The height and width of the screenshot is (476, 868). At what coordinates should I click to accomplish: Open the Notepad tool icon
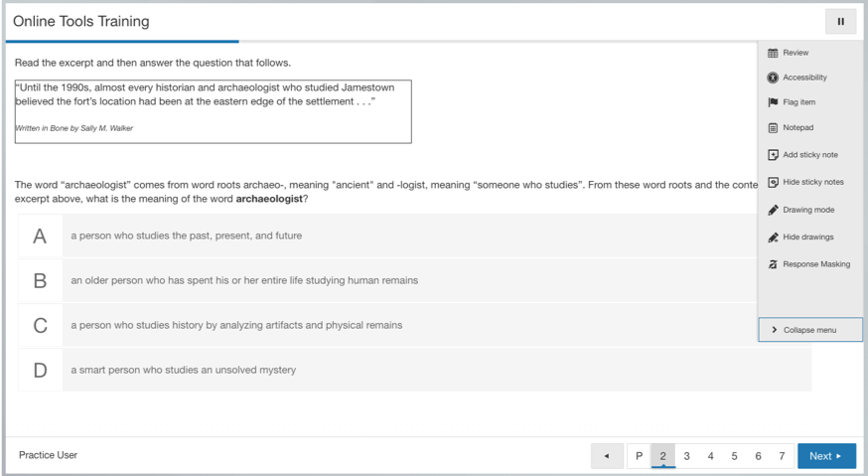click(x=773, y=128)
